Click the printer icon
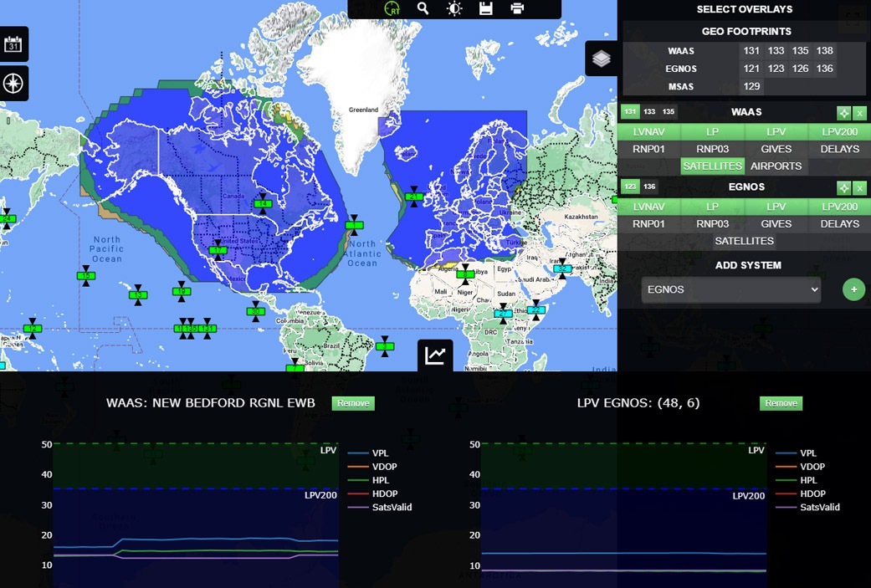Image resolution: width=871 pixels, height=588 pixels. 517,8
